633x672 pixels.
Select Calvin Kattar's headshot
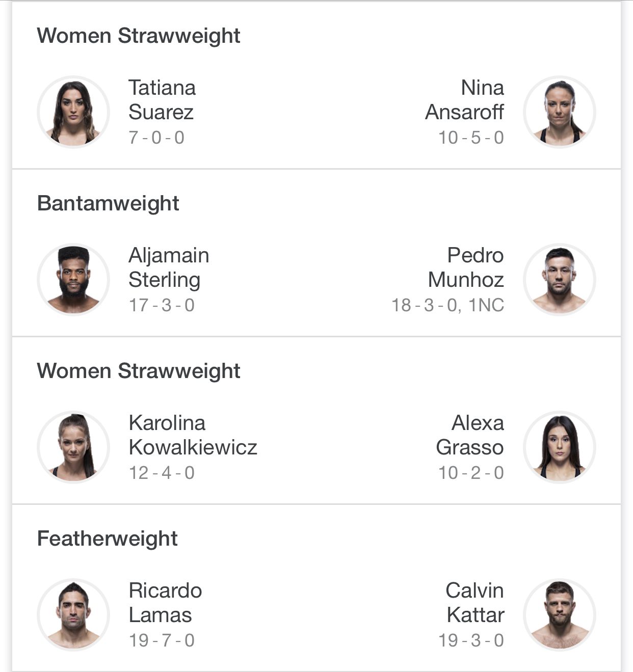tap(559, 615)
